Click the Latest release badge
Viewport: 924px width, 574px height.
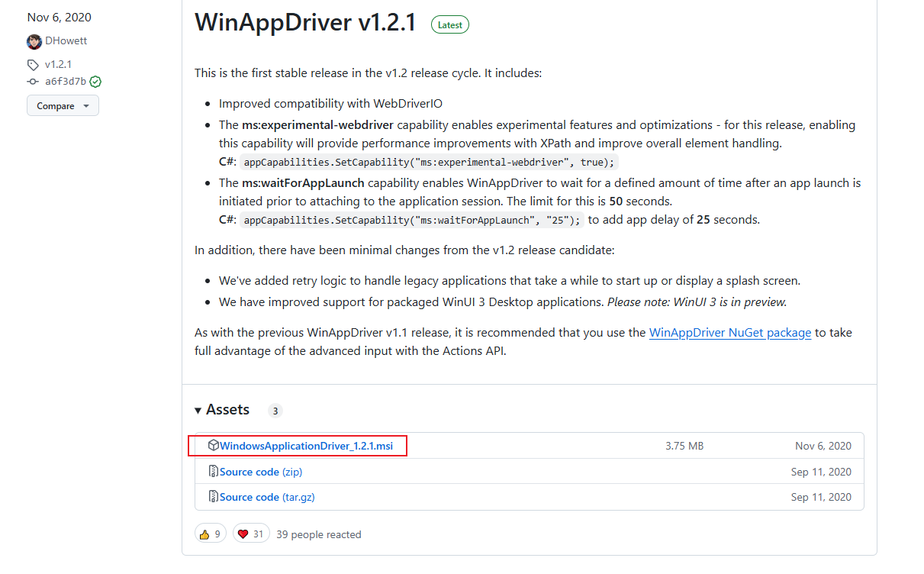tap(449, 24)
